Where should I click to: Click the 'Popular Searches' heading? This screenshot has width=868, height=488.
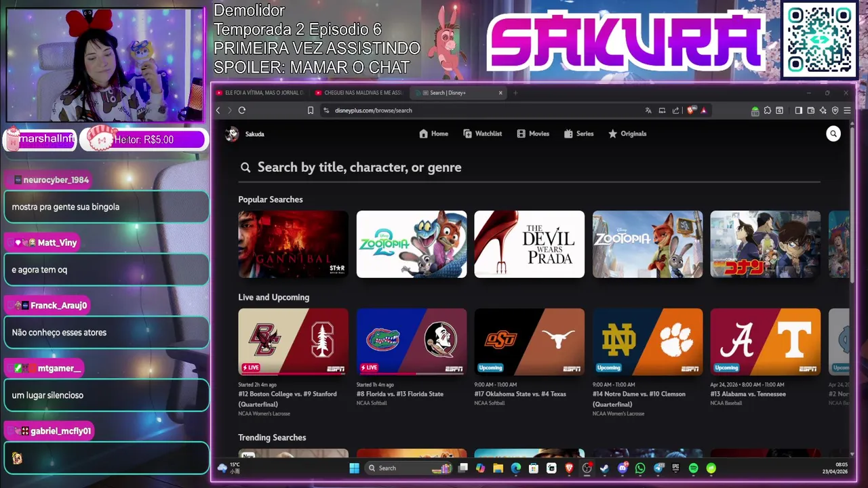pyautogui.click(x=271, y=199)
